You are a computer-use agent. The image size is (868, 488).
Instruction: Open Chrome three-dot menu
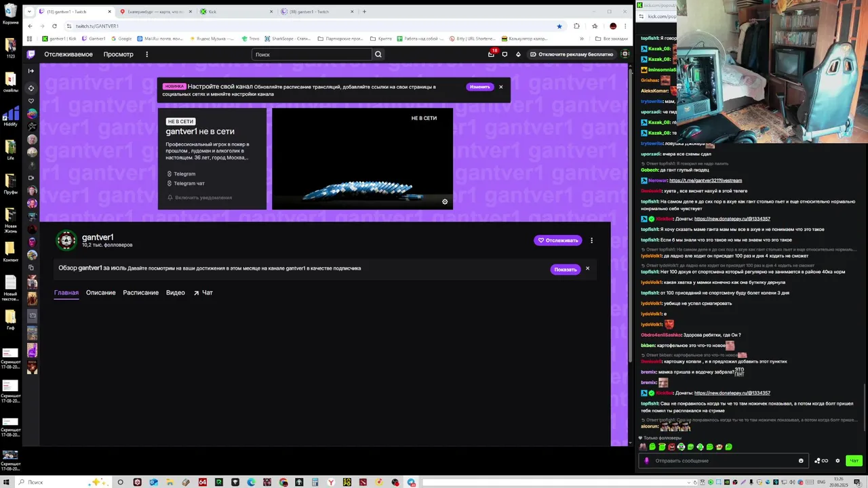tap(625, 26)
